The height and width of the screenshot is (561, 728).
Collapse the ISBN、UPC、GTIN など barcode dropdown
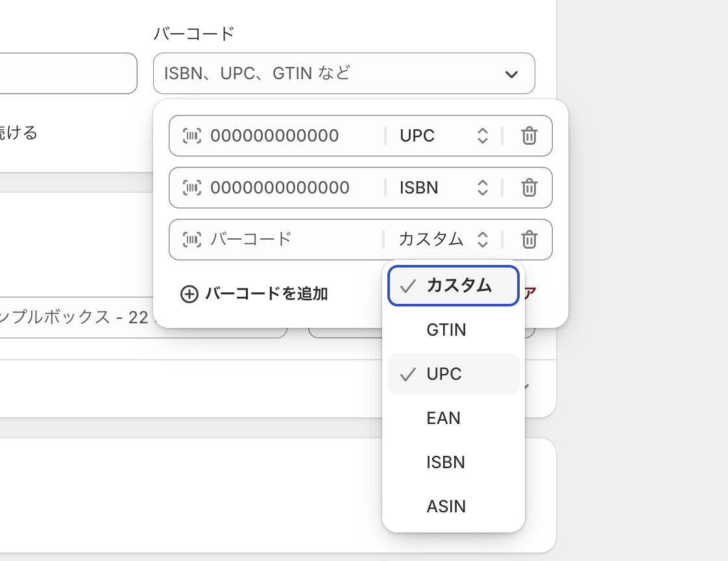(x=344, y=73)
